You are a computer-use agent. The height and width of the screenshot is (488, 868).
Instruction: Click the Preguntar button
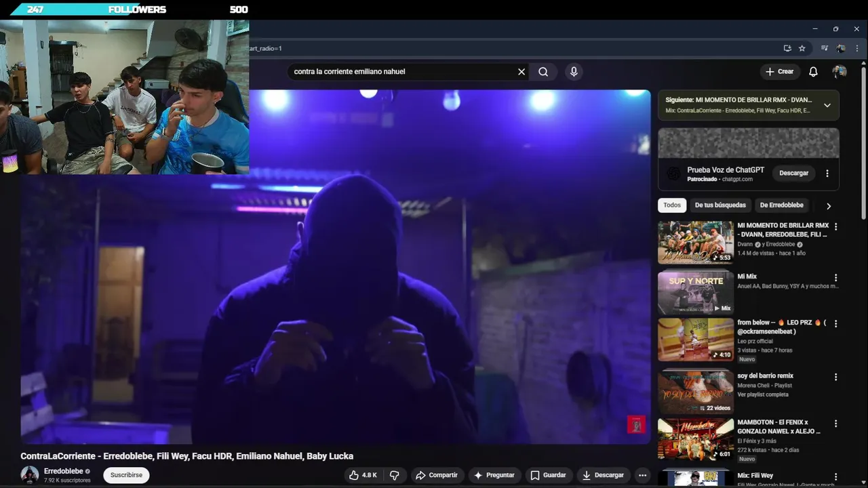click(494, 475)
